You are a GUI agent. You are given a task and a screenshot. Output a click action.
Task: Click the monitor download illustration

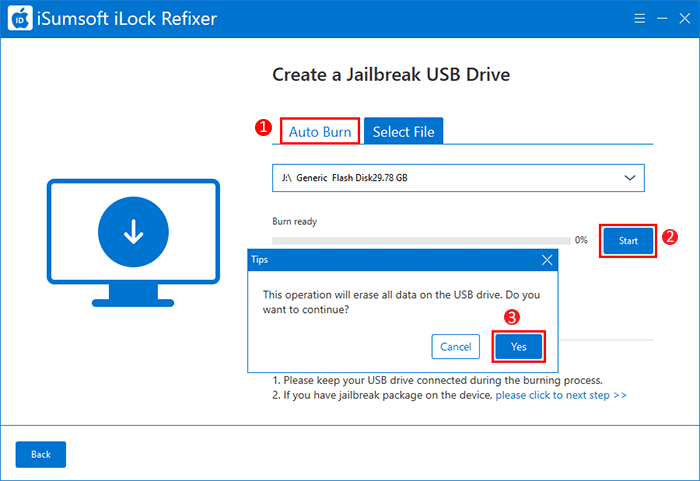coord(133,243)
